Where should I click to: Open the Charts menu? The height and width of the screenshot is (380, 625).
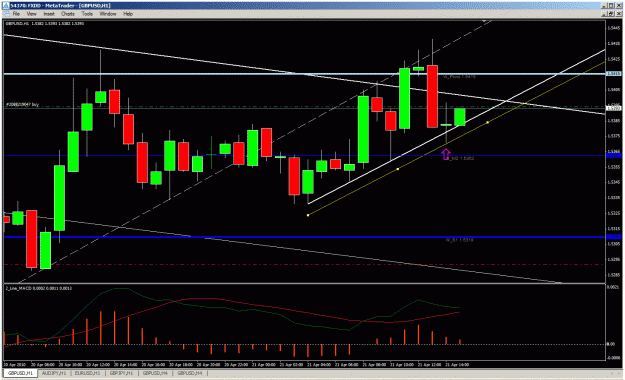click(68, 14)
